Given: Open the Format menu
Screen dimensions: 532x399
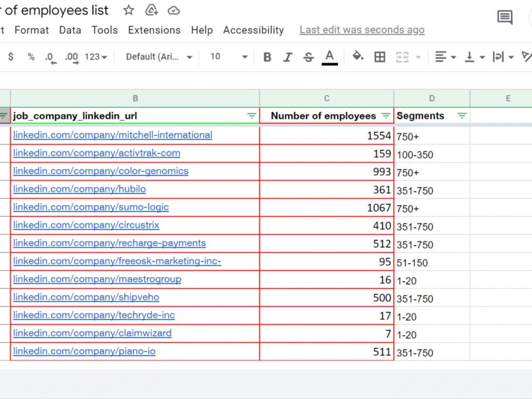Looking at the screenshot, I should tap(31, 30).
